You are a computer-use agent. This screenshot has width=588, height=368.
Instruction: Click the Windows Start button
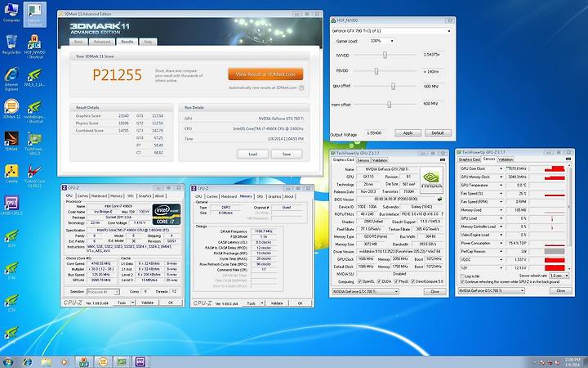[7, 362]
